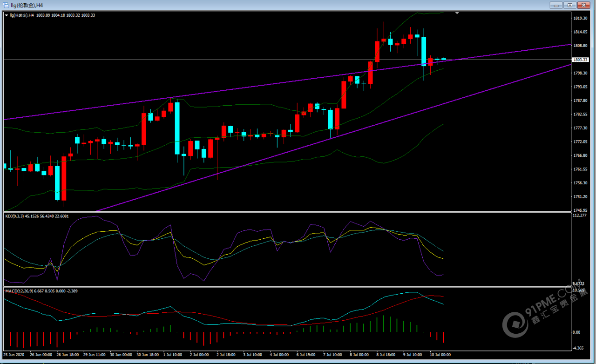Image resolution: width=596 pixels, height=364 pixels.
Task: Click the 1808.80 price scale label
Action: pos(580,46)
